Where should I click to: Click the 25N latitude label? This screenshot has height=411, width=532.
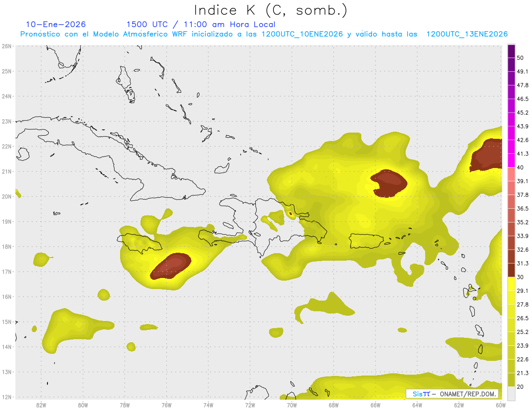(x=7, y=71)
